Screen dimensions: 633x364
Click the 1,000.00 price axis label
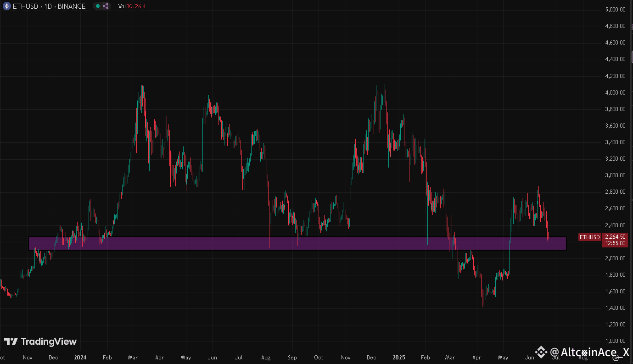click(x=615, y=341)
